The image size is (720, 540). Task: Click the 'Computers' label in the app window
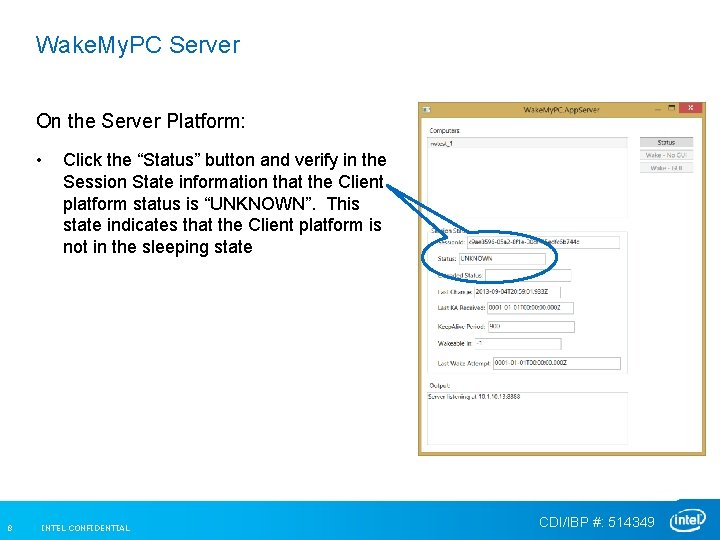[444, 131]
